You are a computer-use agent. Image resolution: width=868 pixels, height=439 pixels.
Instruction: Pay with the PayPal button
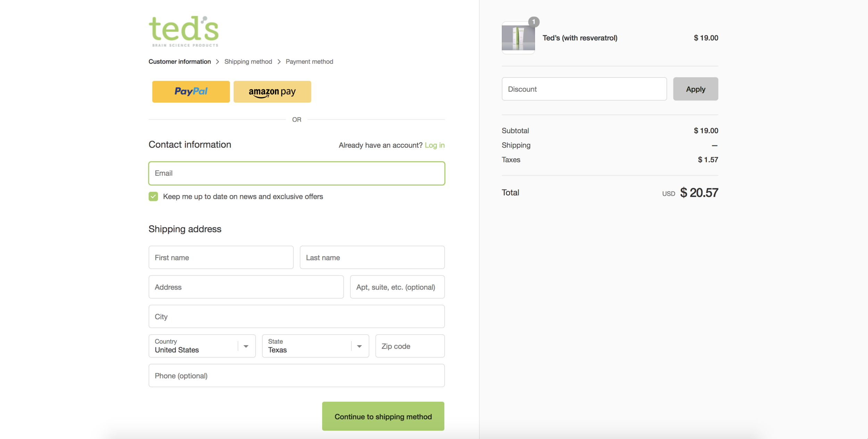191,92
